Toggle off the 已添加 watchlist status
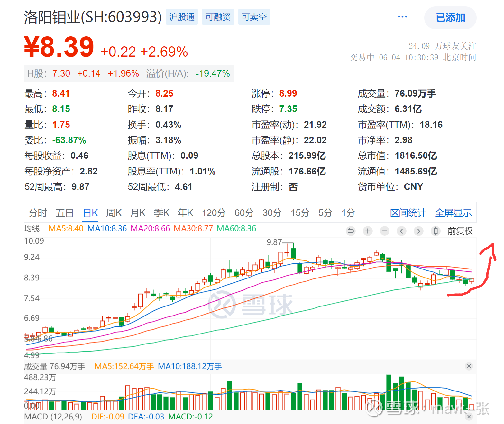Screen dimensions: 504x424 [450, 18]
